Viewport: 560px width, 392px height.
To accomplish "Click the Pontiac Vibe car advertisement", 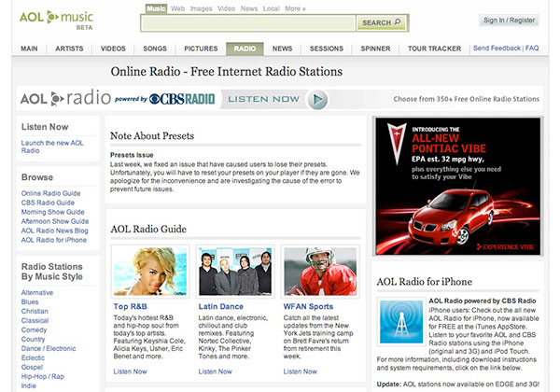I will (x=458, y=186).
